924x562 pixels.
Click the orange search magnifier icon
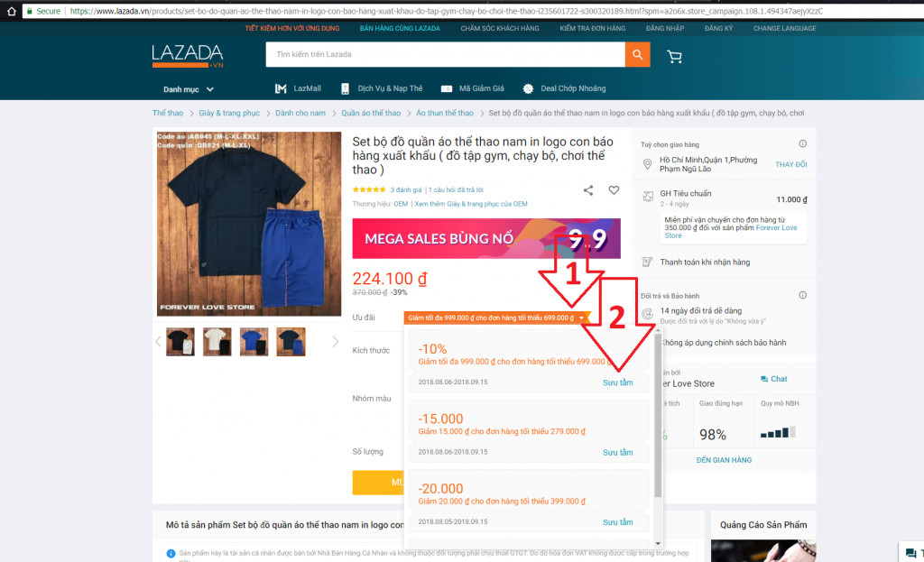point(637,55)
